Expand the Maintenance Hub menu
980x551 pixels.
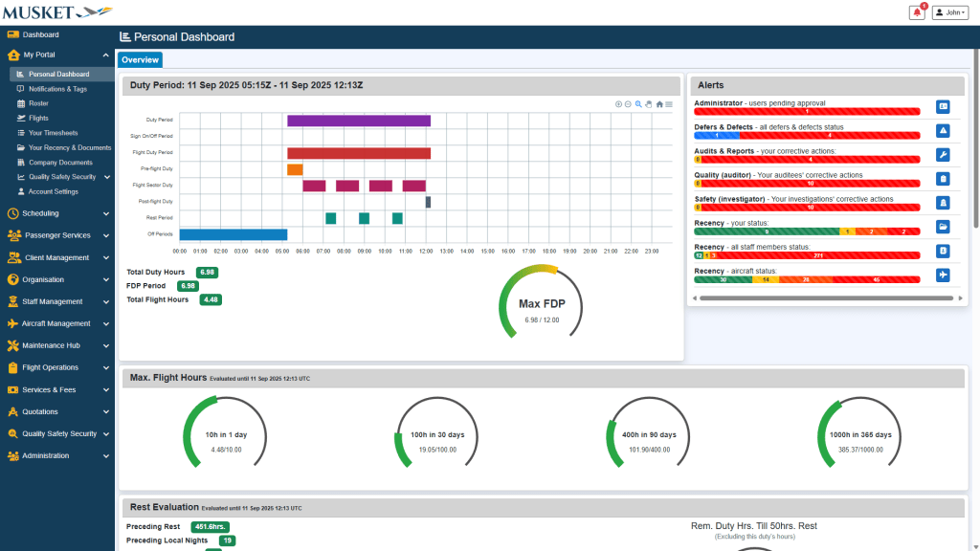click(57, 345)
